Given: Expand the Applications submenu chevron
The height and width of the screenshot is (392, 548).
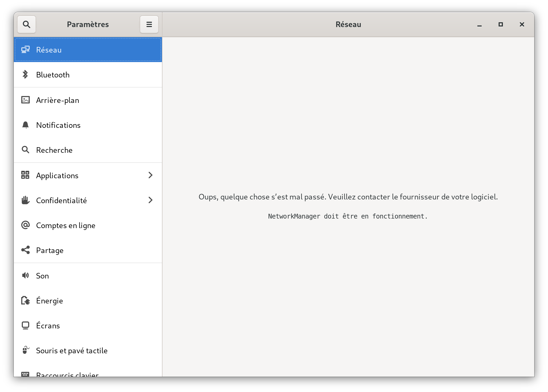Looking at the screenshot, I should click(x=151, y=175).
